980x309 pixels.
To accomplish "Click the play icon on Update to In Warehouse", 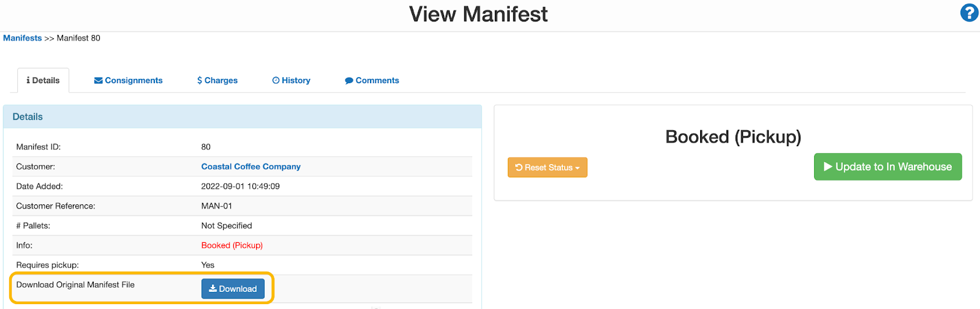I will tap(827, 166).
